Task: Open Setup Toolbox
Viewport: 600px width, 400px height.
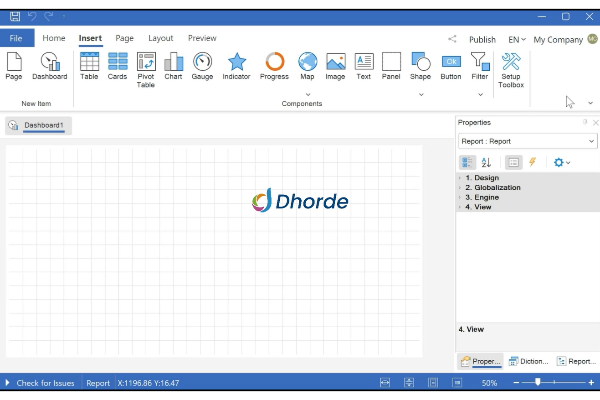Action: tap(511, 69)
